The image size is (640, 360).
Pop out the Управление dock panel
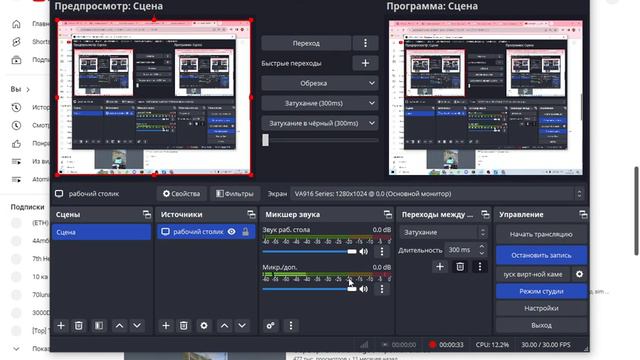coord(583,214)
